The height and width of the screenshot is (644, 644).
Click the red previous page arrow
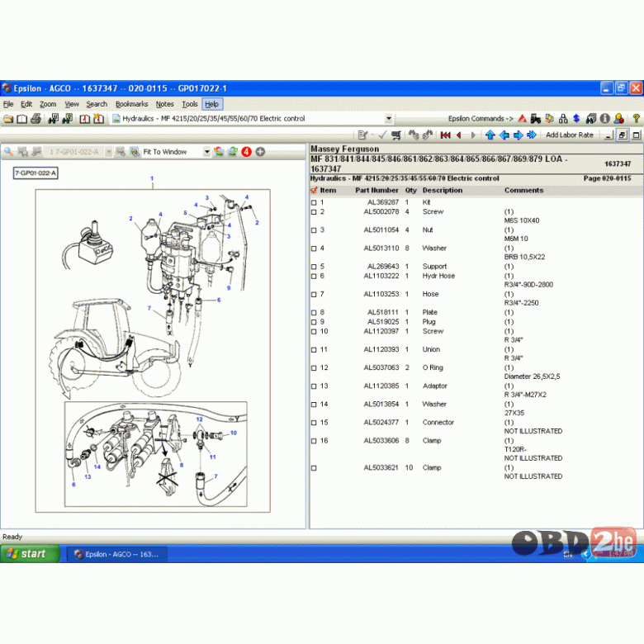(x=459, y=135)
